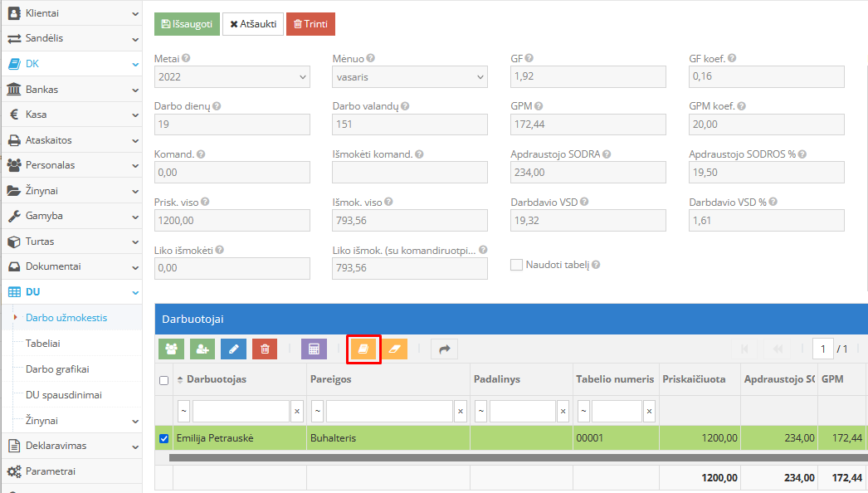Open Darbo grafikai menu item
The image size is (868, 493).
(57, 369)
